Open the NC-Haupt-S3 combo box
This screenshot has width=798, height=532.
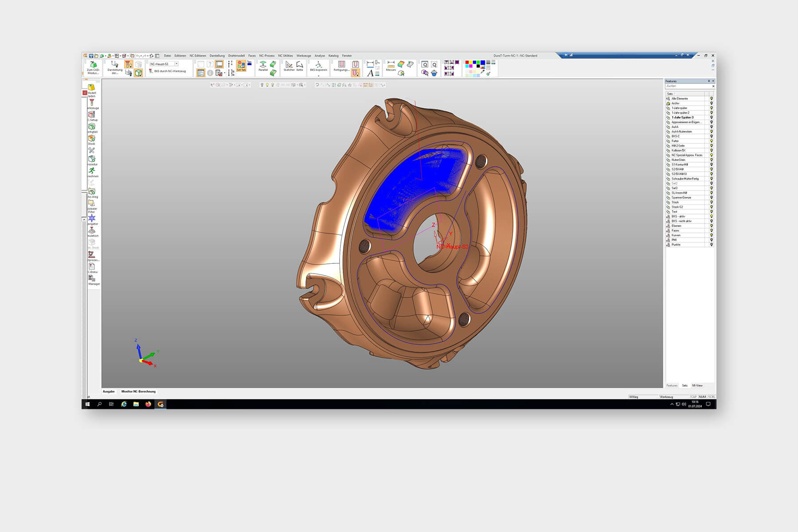pos(164,64)
